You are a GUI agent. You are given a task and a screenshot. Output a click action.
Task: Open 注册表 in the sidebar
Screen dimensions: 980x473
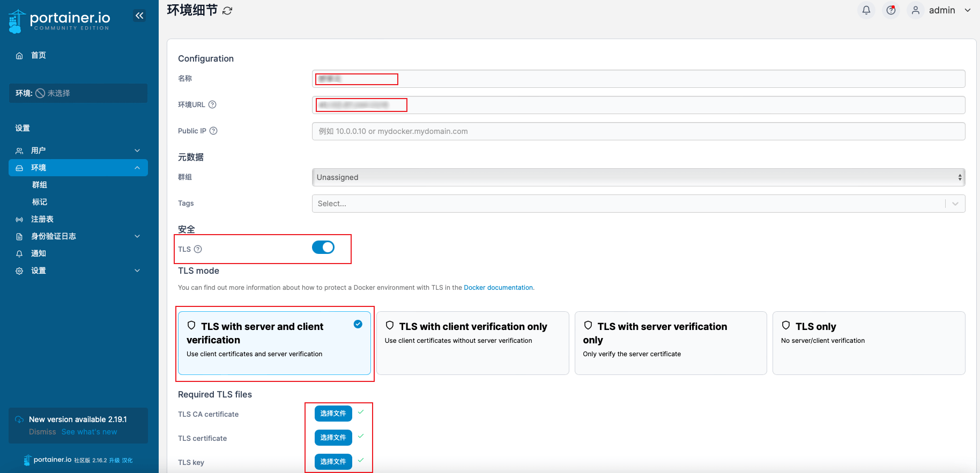[x=42, y=219]
